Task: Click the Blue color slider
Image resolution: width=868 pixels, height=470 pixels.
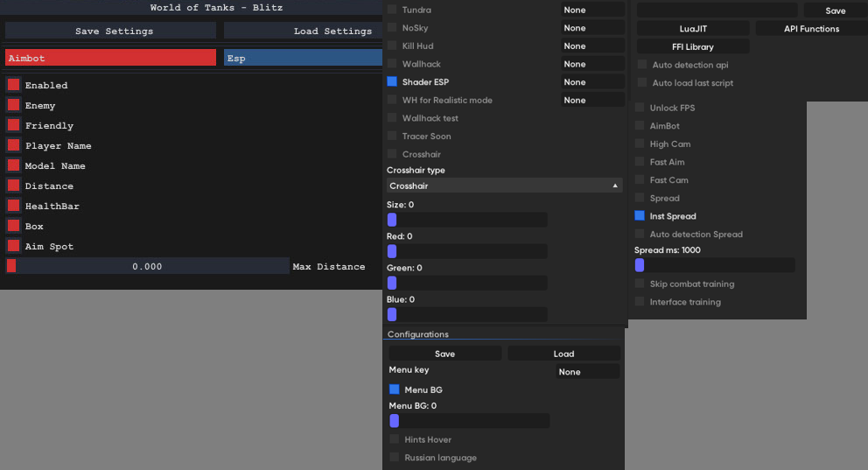Action: click(x=466, y=314)
